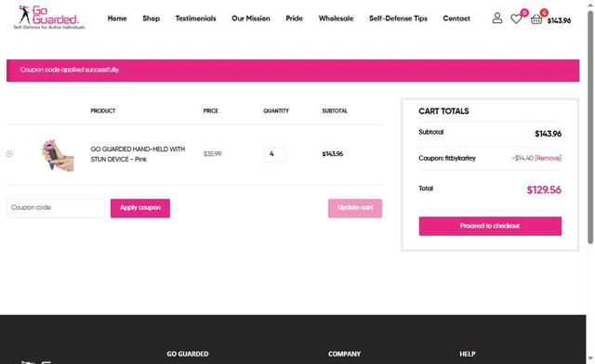This screenshot has height=364, width=595.
Task: Click the $35.99 unit price
Action: [213, 154]
